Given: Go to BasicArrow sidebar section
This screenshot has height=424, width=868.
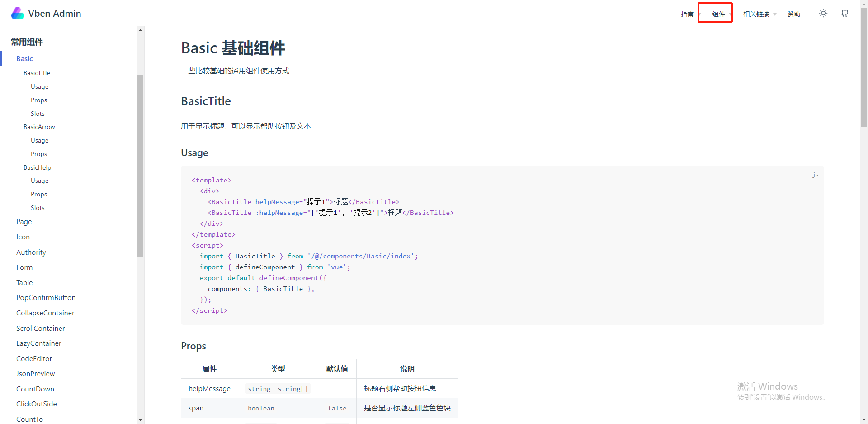Looking at the screenshot, I should click(x=39, y=127).
